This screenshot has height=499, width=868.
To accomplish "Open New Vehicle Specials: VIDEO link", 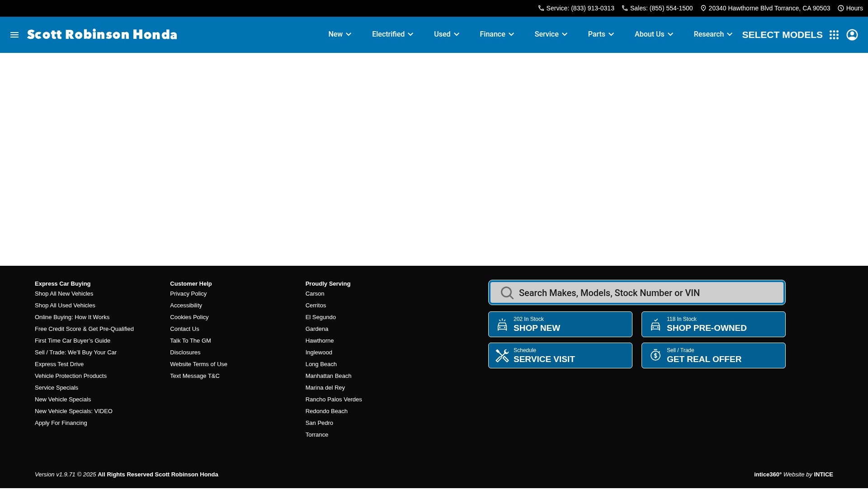I will [x=74, y=411].
